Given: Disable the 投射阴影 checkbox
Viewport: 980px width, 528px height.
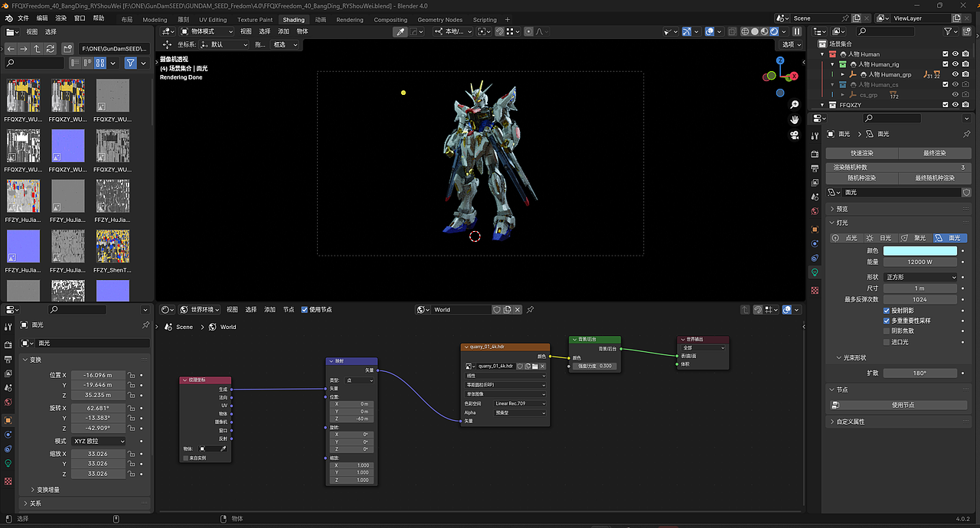Looking at the screenshot, I should click(887, 311).
